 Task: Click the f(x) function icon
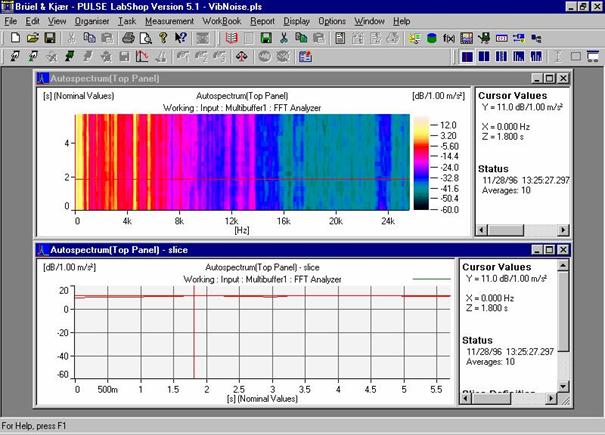[x=448, y=38]
